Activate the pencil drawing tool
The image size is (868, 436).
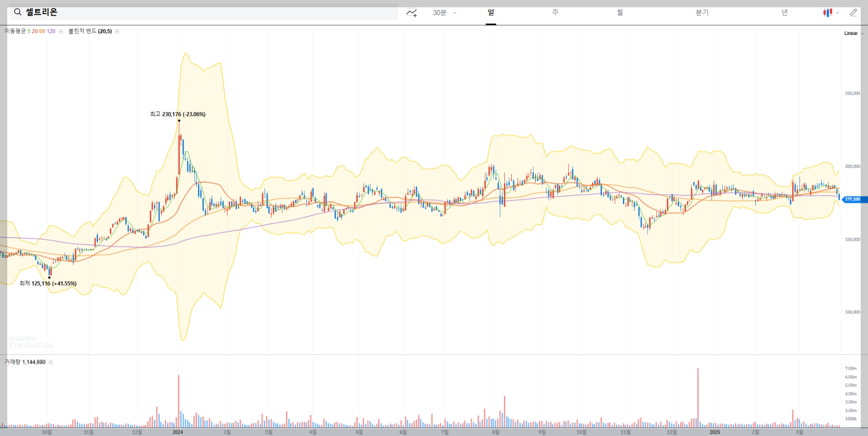853,13
